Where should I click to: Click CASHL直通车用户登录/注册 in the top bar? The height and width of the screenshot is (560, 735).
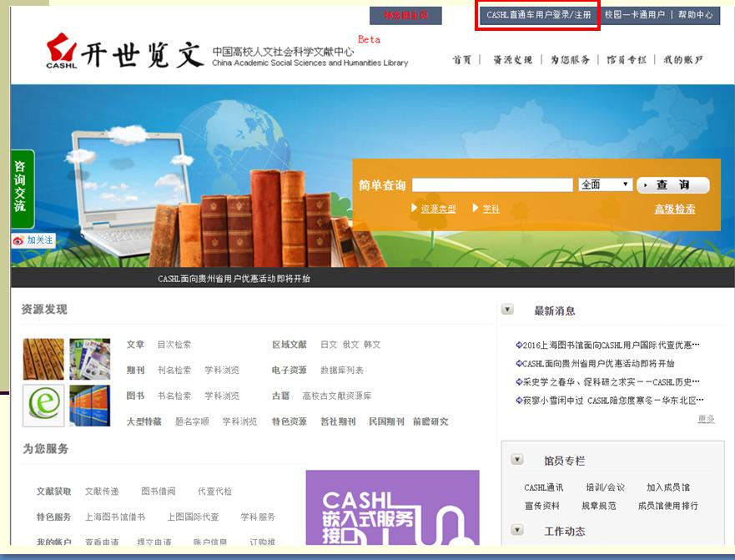539,15
